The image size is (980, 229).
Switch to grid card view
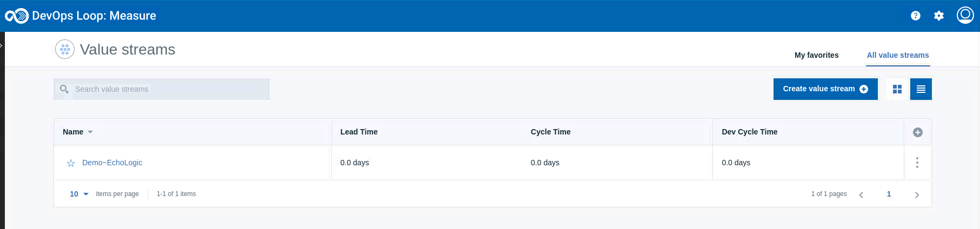click(897, 89)
